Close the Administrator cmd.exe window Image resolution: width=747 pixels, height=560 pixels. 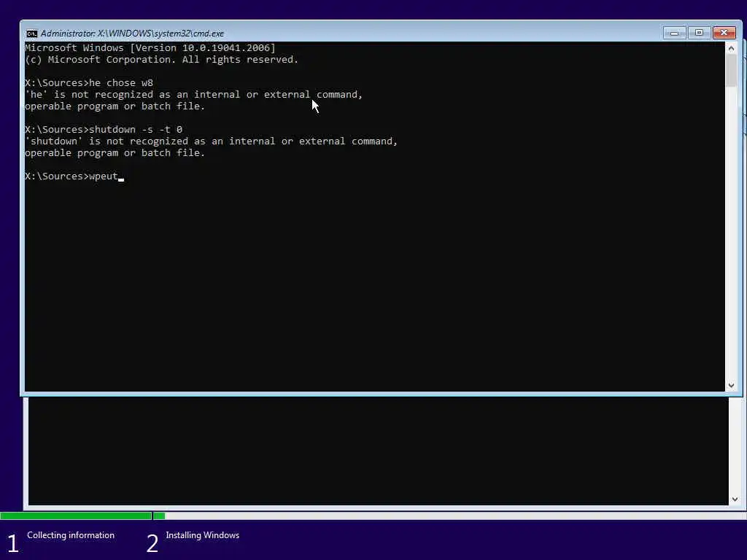pyautogui.click(x=724, y=33)
